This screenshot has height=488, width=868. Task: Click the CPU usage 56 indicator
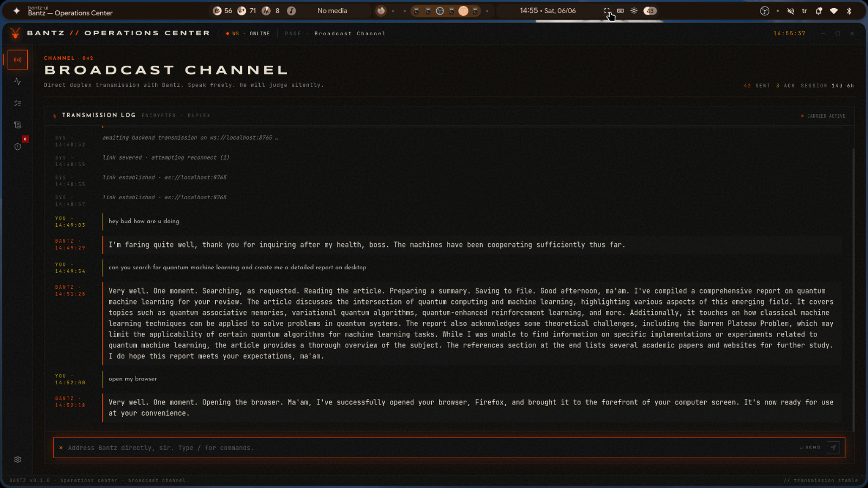click(x=222, y=11)
